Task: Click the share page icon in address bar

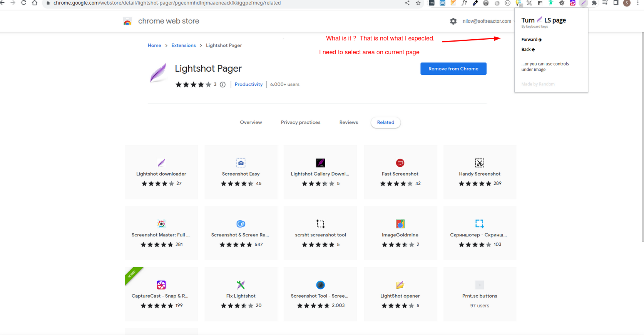Action: [x=407, y=3]
